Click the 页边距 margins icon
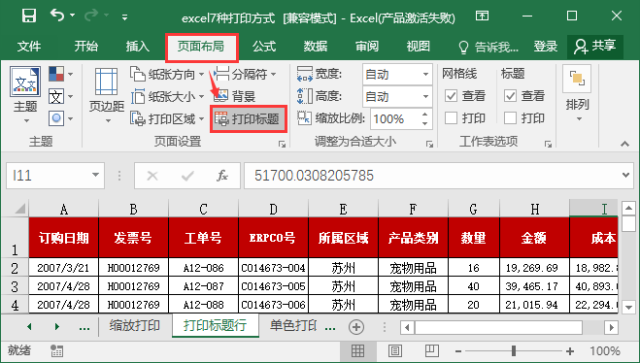The height and width of the screenshot is (363, 640). tap(107, 81)
